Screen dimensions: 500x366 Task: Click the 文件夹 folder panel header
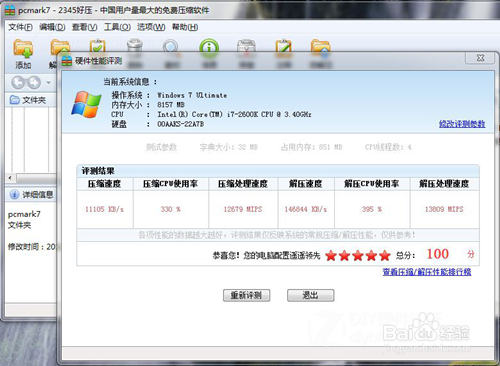(x=31, y=100)
